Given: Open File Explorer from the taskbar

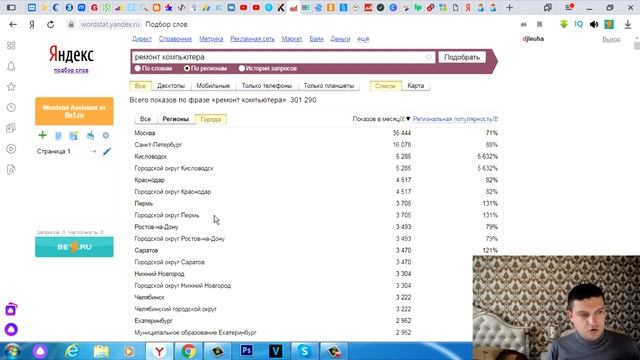Looking at the screenshot, I should point(101,351).
